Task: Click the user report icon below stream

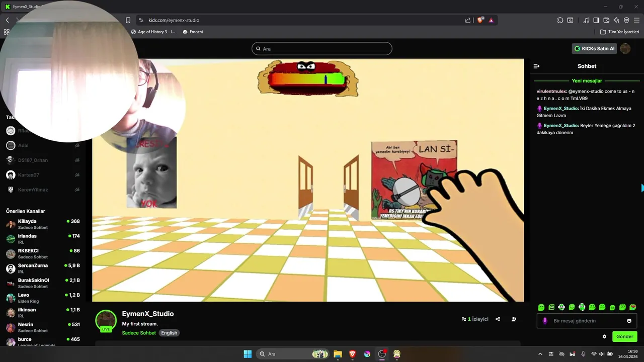Action: click(514, 319)
